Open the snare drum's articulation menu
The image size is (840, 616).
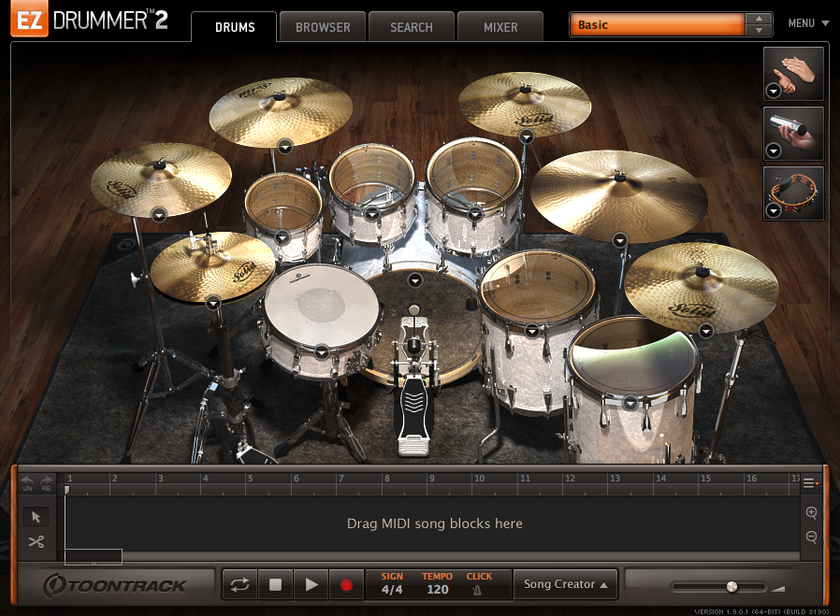[x=322, y=352]
